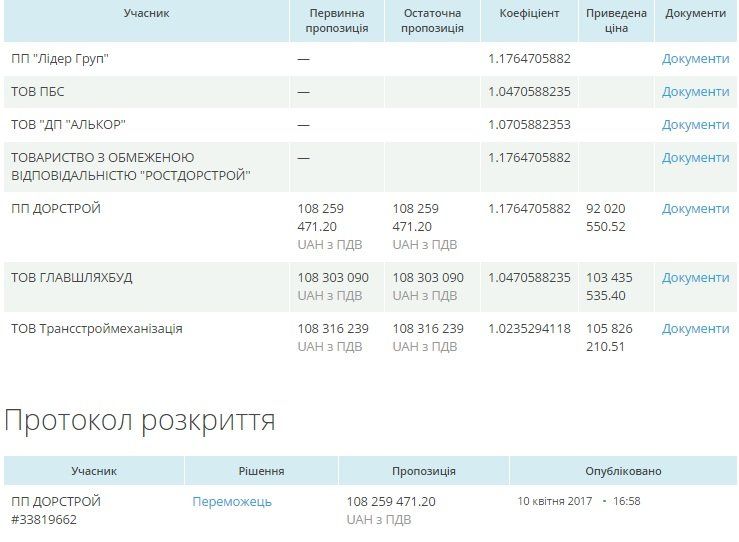Click the dash in the ТОВ ПБС bid cell
The image size is (739, 542).
pos(304,92)
